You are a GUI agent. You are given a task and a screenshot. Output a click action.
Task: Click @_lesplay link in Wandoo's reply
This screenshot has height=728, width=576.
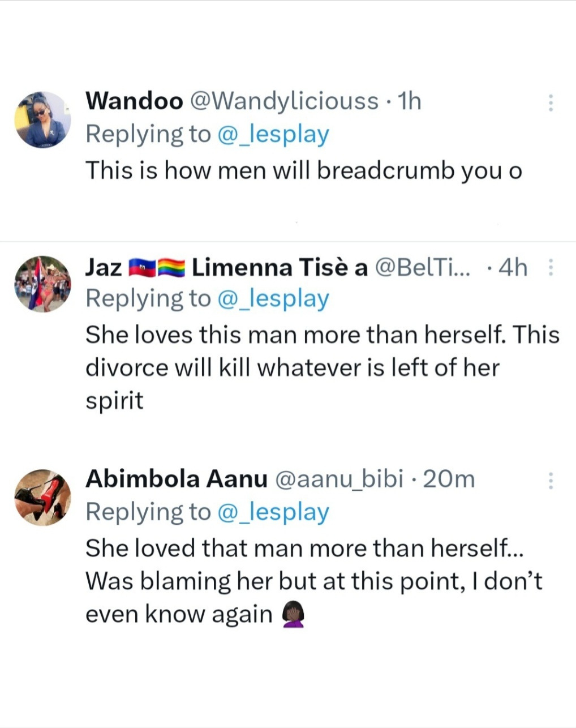(273, 135)
